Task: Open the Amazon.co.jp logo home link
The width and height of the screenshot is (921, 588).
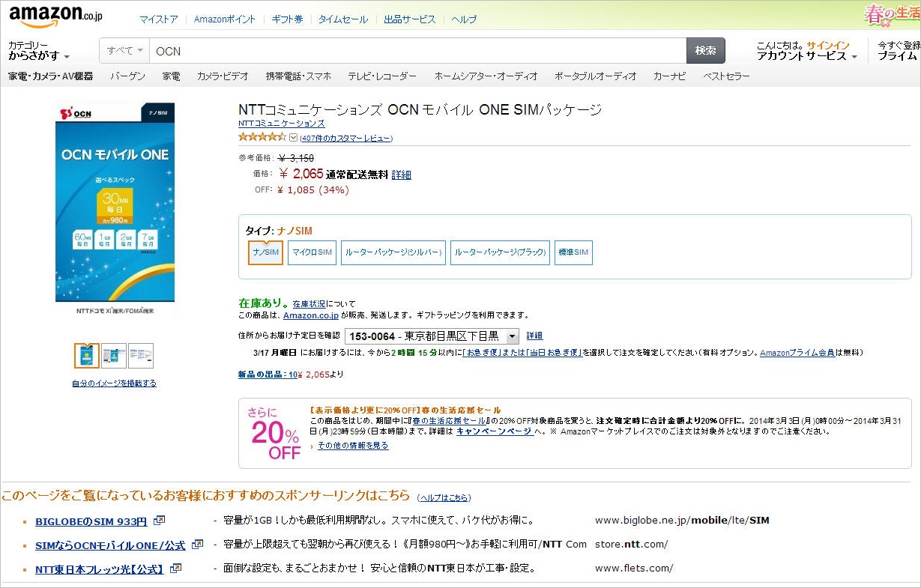Action: tap(56, 16)
